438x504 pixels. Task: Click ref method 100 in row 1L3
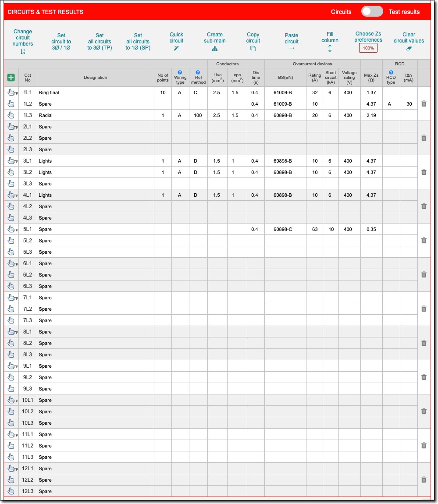point(198,115)
